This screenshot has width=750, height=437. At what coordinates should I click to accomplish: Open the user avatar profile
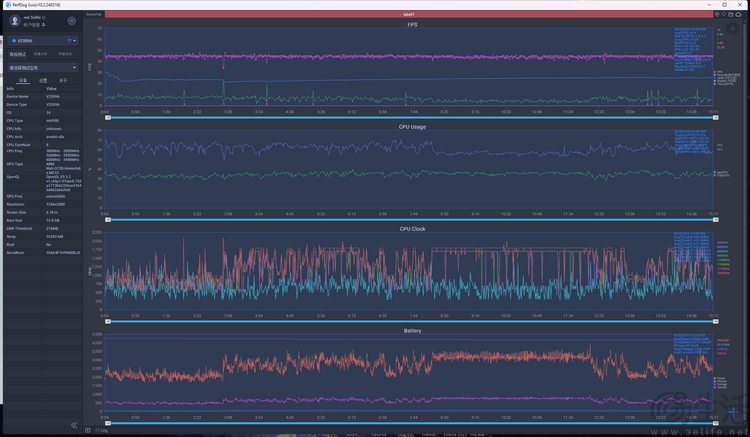pos(15,21)
